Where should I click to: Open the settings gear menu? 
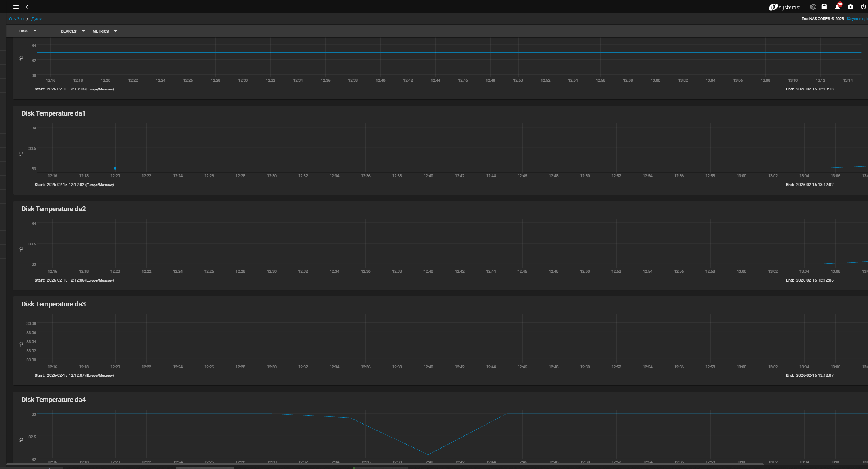851,7
